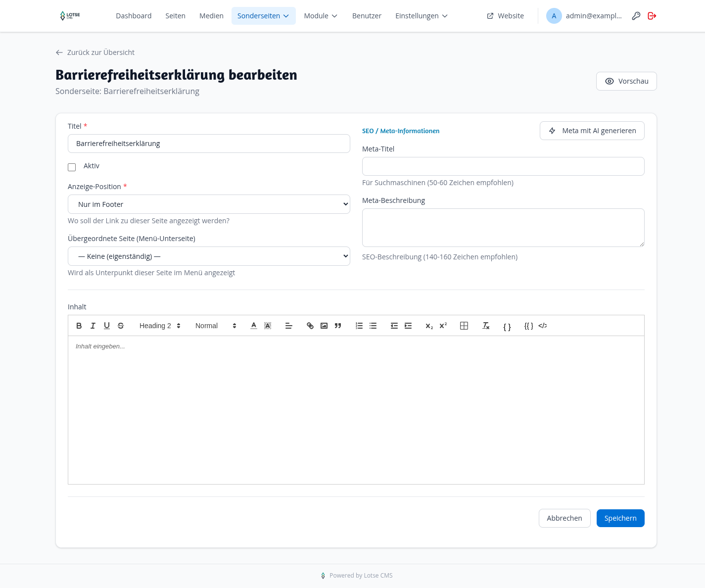Open Medien in the navigation

[x=211, y=16]
